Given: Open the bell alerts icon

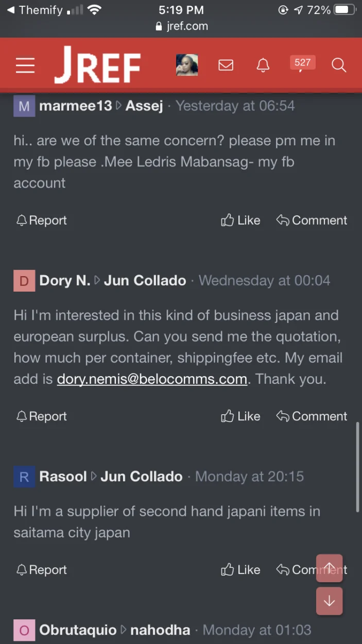Looking at the screenshot, I should coord(263,65).
